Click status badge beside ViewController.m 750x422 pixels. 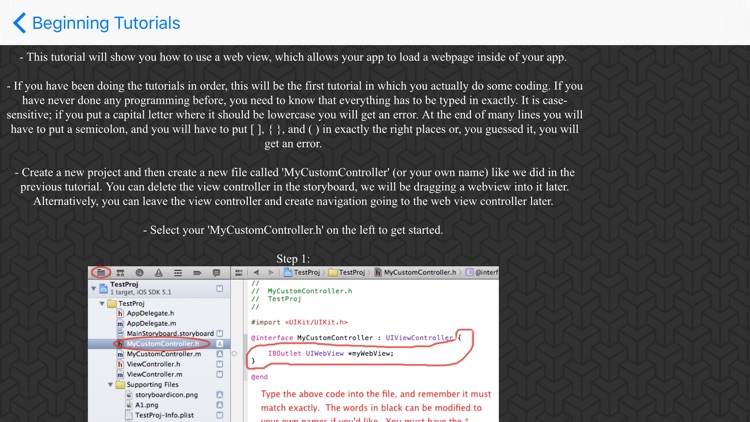pyautogui.click(x=220, y=374)
